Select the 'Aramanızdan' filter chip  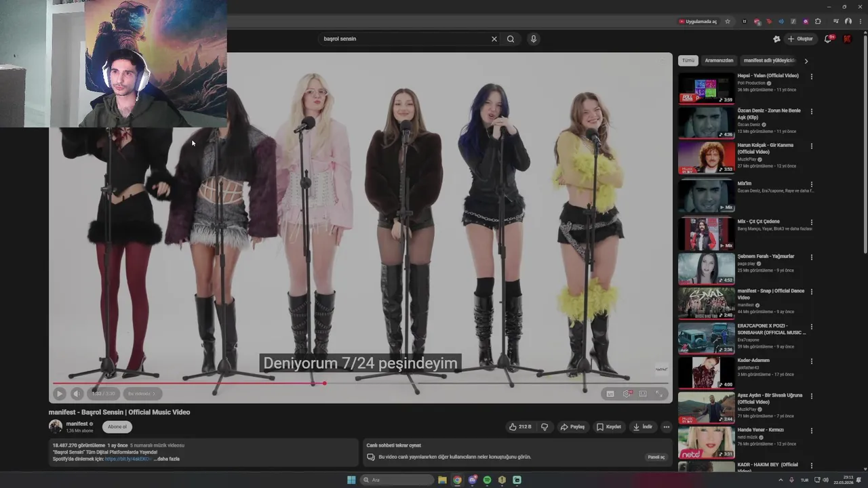pyautogui.click(x=719, y=60)
